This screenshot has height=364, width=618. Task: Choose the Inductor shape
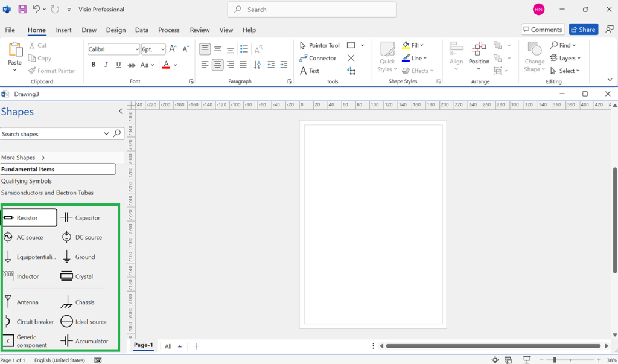(x=21, y=276)
